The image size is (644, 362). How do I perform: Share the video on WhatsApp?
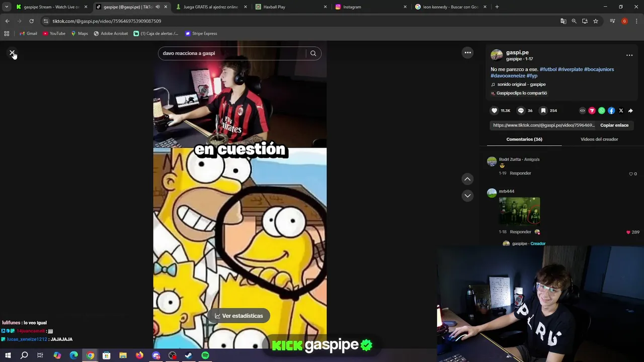[x=601, y=111]
